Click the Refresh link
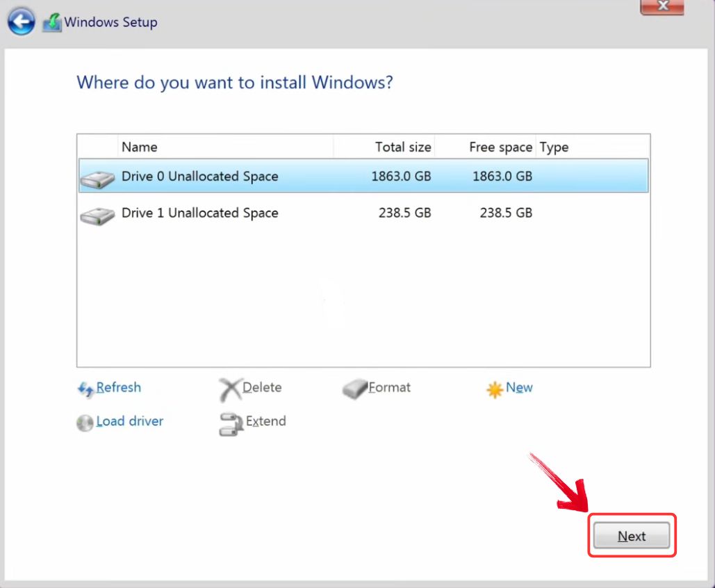Viewport: 715px width, 588px height. click(x=118, y=388)
